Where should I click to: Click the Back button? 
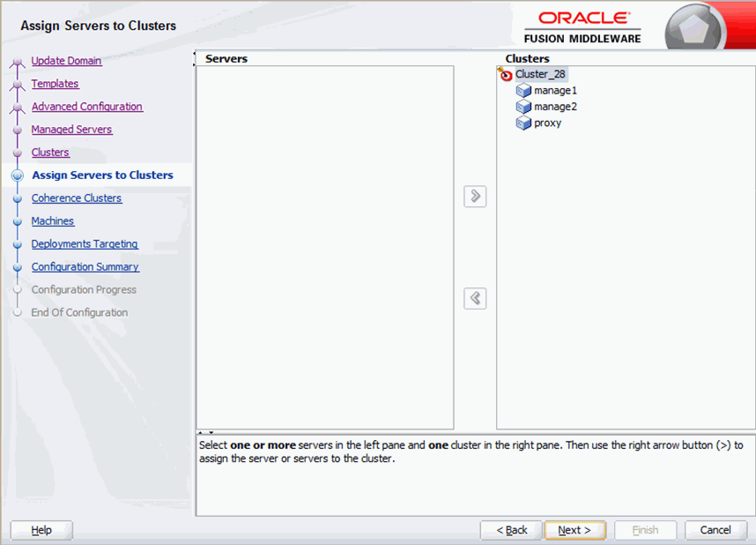click(511, 530)
